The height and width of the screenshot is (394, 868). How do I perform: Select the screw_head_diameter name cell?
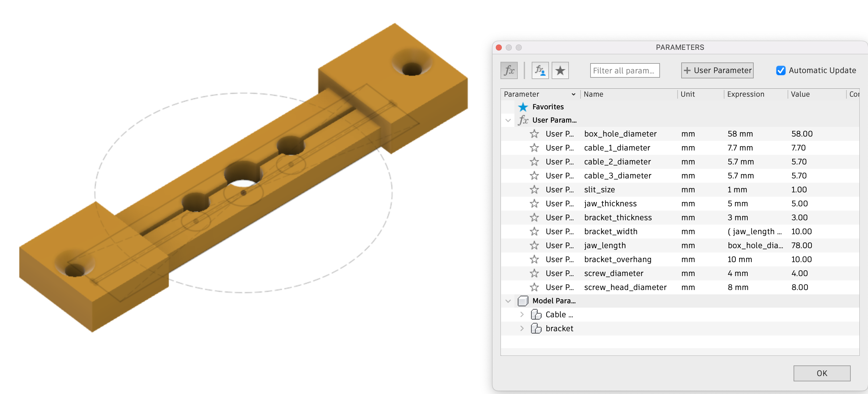tap(625, 287)
